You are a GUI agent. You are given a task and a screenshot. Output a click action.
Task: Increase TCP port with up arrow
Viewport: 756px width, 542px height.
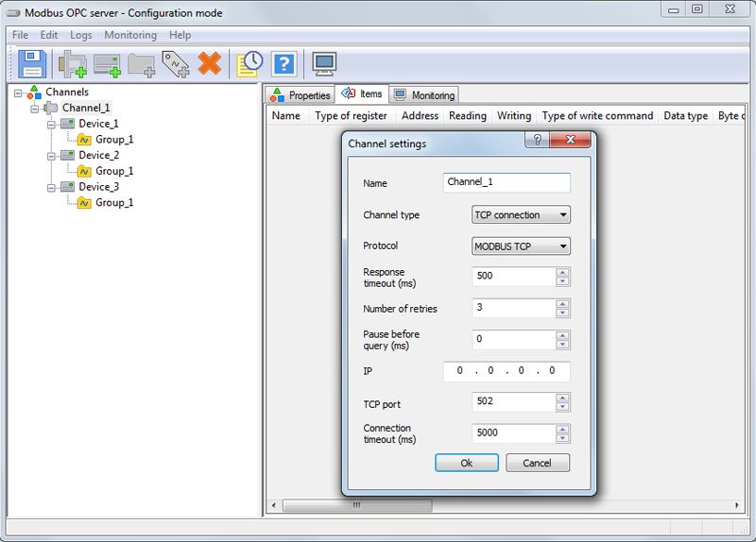tap(562, 398)
